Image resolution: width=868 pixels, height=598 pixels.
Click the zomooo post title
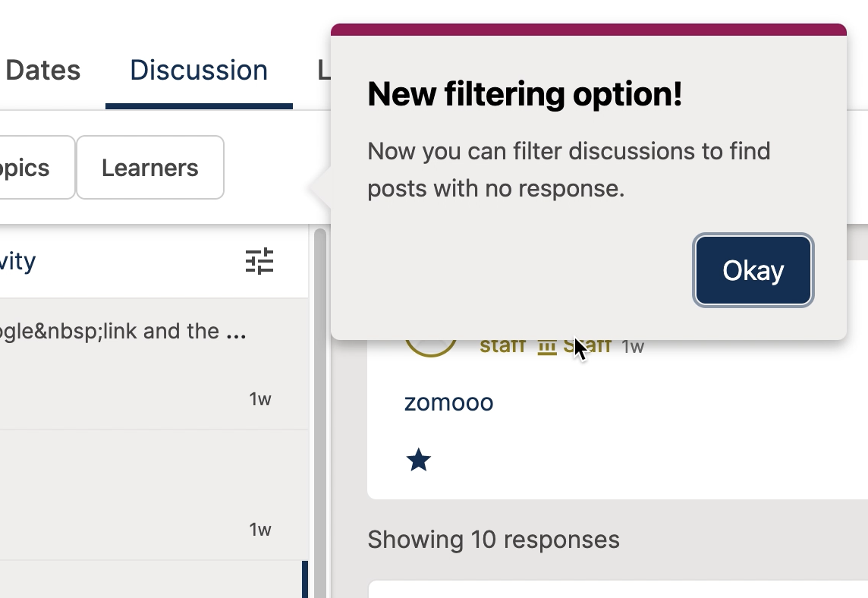tap(448, 402)
